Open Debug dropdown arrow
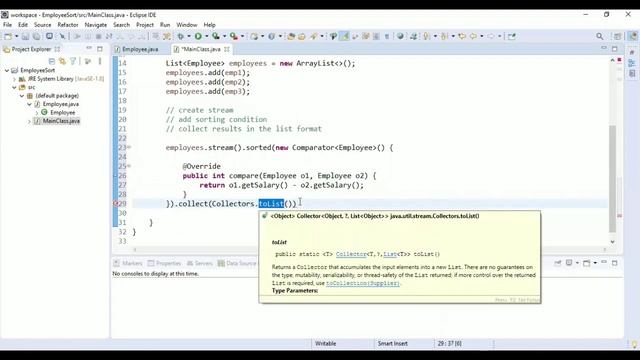Viewport: 640px width, 360px height. click(x=189, y=36)
